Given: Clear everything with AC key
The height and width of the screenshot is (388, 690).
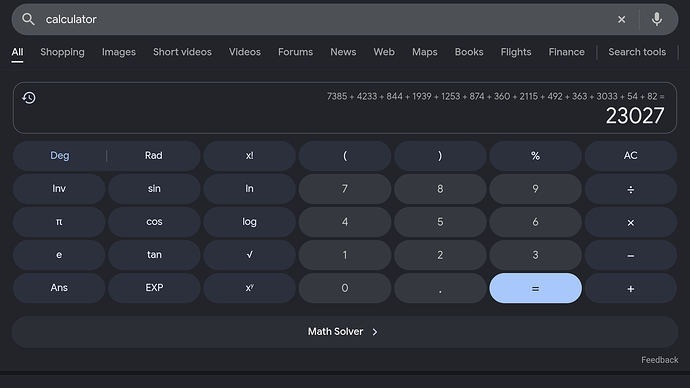Looking at the screenshot, I should [631, 156].
